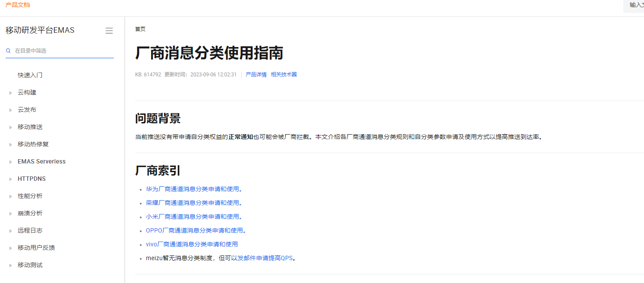Image resolution: width=644 pixels, height=283 pixels.
Task: Open vivo厂商通道消息分类申请和使用 link
Action: click(x=192, y=244)
